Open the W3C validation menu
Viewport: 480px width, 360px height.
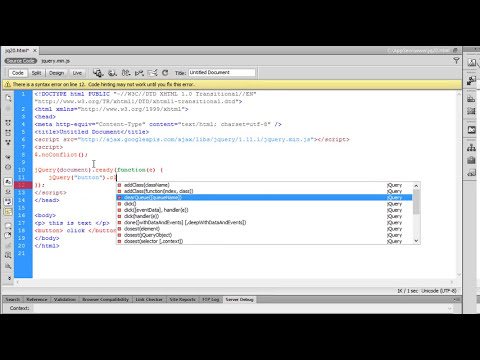click(x=139, y=73)
